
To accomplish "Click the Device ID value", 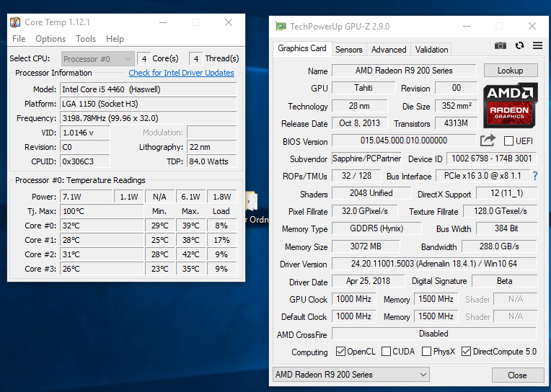I will pyautogui.click(x=492, y=158).
